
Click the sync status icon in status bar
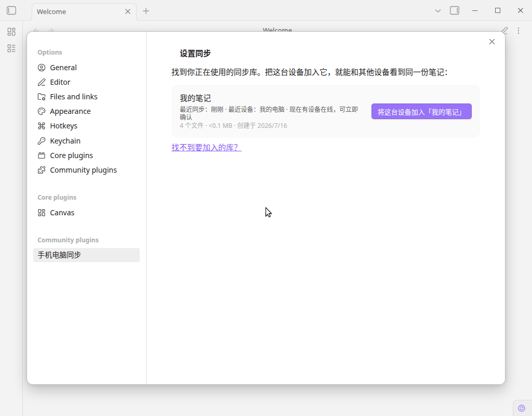pos(522,408)
